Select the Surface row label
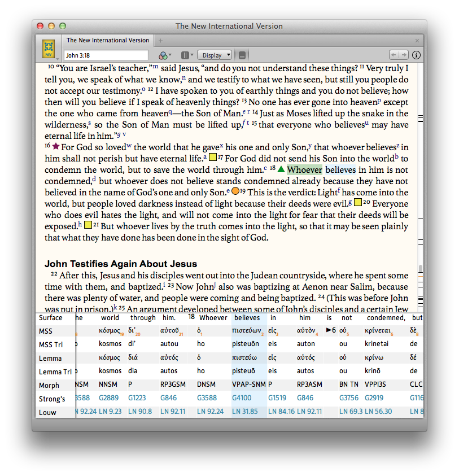Screen dimensions: 459x476 coord(51,317)
